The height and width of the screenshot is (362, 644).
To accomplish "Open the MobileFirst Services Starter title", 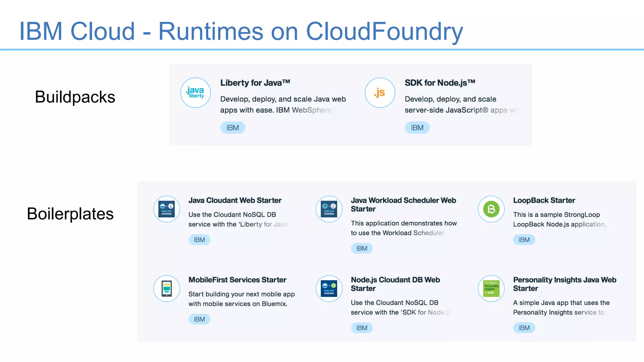I will (x=237, y=280).
